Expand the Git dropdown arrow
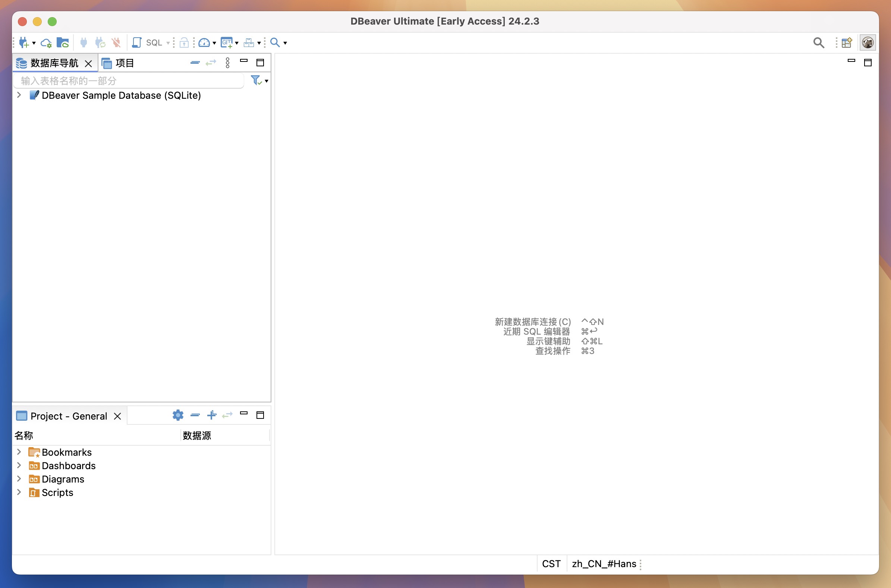The height and width of the screenshot is (588, 891). (x=237, y=43)
